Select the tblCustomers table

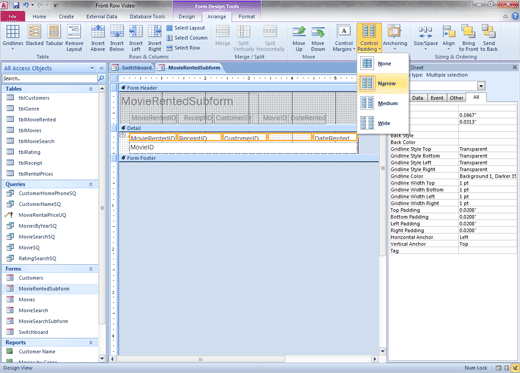point(34,98)
